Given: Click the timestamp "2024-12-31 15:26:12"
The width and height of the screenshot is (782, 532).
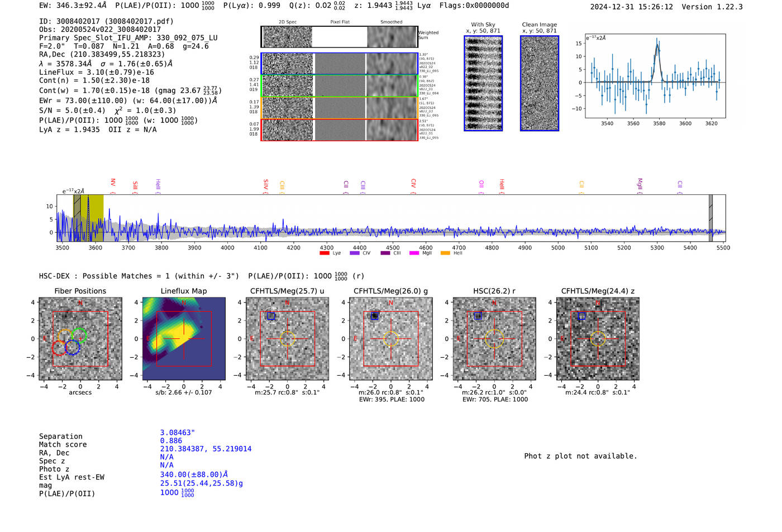Looking at the screenshot, I should pos(632,7).
